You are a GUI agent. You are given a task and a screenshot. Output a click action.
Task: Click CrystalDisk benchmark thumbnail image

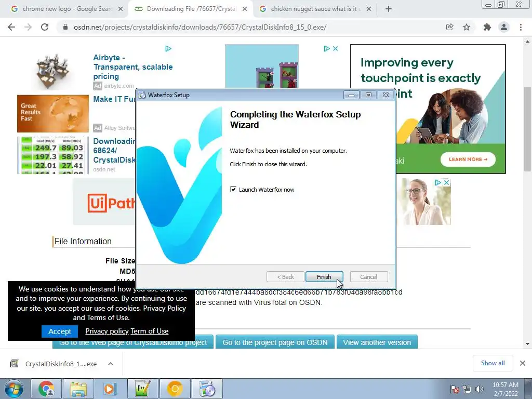tap(53, 155)
